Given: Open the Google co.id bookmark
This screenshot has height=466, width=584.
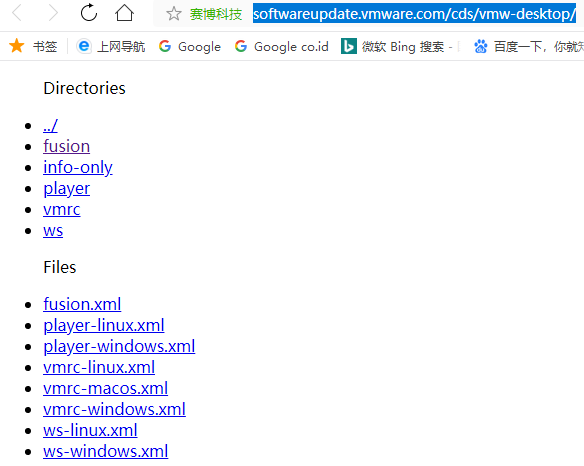Looking at the screenshot, I should click(x=282, y=47).
